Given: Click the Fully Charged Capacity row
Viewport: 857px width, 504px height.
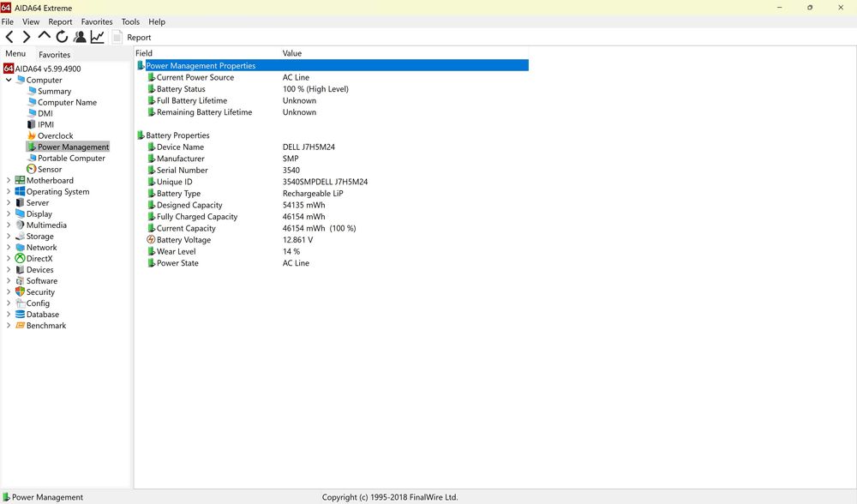Looking at the screenshot, I should [x=333, y=217].
